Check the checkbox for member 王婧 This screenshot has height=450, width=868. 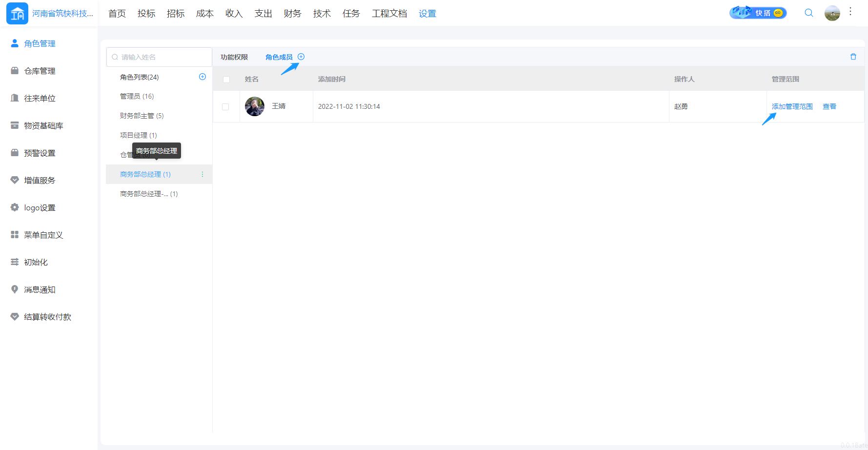[226, 106]
